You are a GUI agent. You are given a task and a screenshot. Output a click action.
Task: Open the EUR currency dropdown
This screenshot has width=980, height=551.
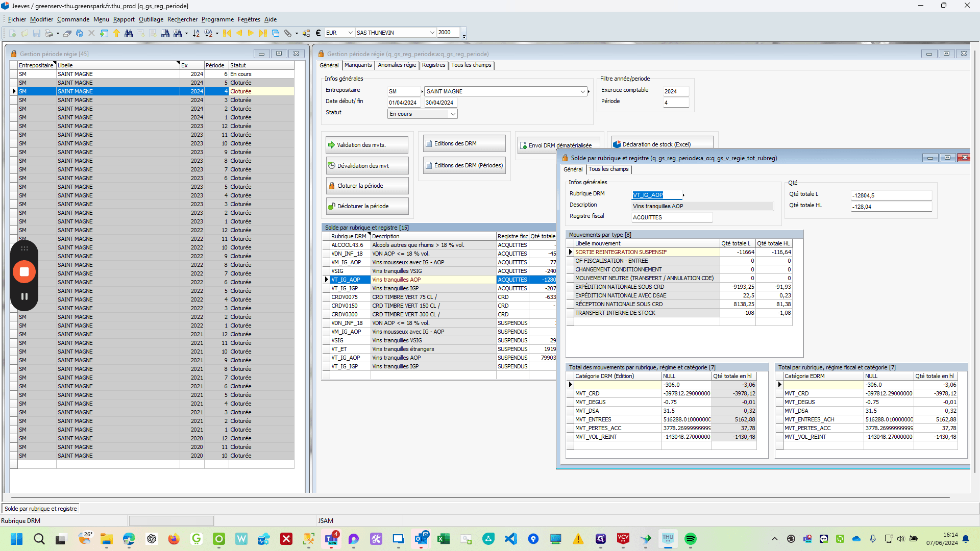coord(350,33)
